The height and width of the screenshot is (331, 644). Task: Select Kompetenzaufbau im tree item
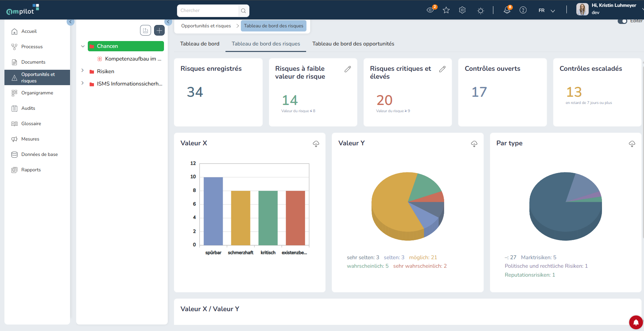130,59
